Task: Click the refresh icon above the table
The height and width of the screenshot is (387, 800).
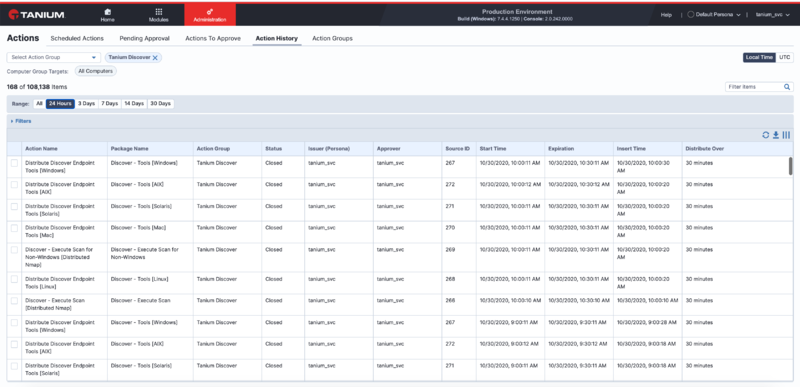Action: tap(765, 135)
